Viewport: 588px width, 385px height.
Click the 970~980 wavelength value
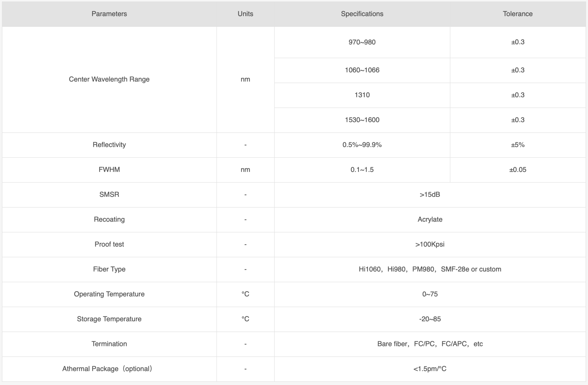362,42
